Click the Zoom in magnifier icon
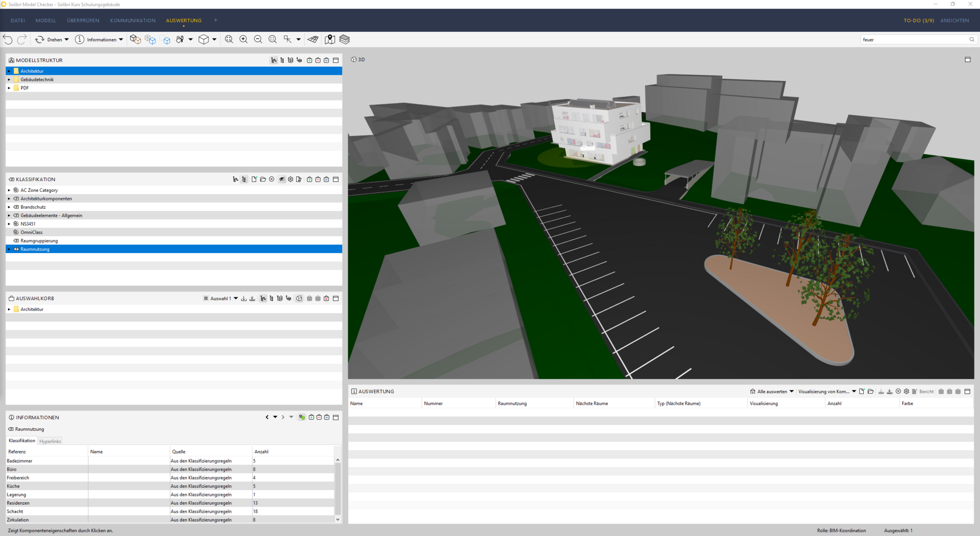The height and width of the screenshot is (536, 980). coord(244,39)
